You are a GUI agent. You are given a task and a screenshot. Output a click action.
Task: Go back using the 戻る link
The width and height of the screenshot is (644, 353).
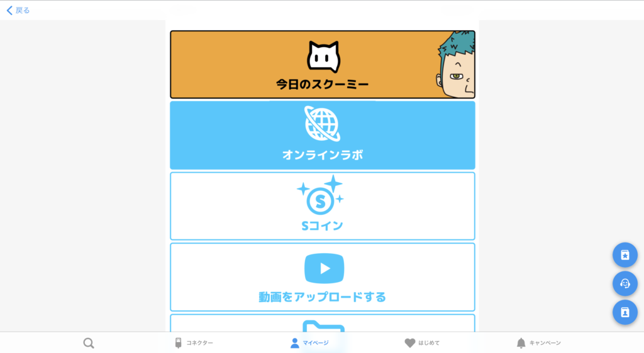[18, 10]
